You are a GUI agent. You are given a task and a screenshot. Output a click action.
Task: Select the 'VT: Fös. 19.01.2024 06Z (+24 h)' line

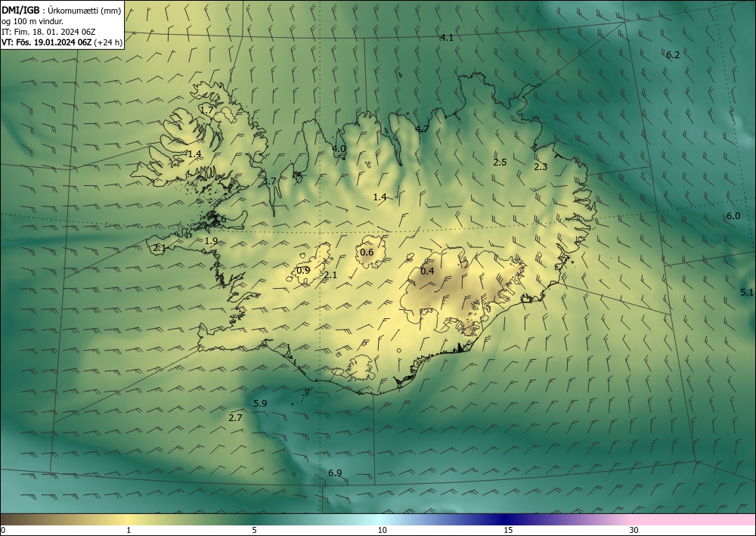62,42
